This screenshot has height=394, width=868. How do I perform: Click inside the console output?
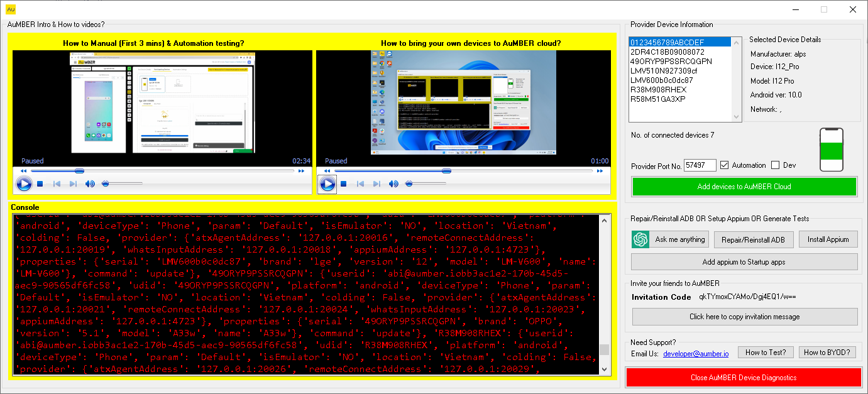coord(305,294)
